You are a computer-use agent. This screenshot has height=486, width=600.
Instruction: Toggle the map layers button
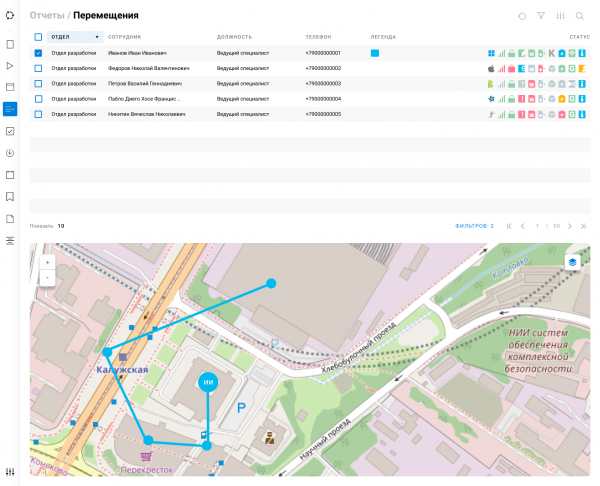coord(573,262)
